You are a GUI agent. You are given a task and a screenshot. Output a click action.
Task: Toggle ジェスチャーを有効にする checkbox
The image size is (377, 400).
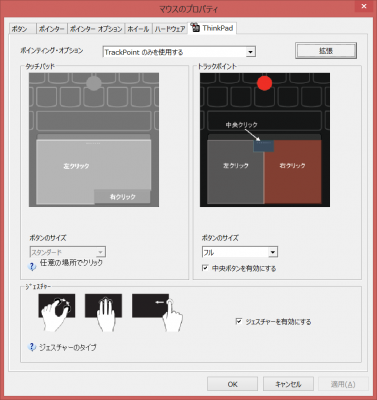click(x=239, y=321)
